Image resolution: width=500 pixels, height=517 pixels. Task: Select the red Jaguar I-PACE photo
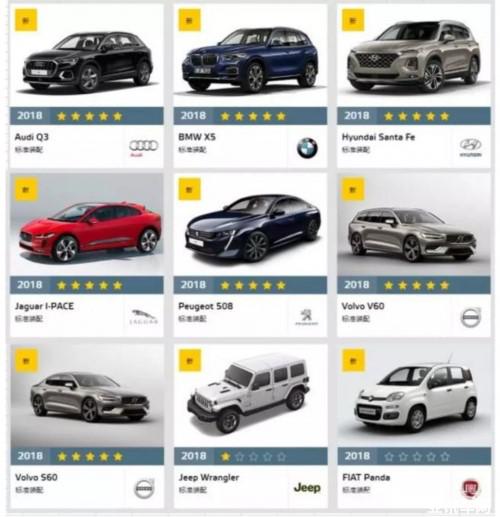(89, 231)
